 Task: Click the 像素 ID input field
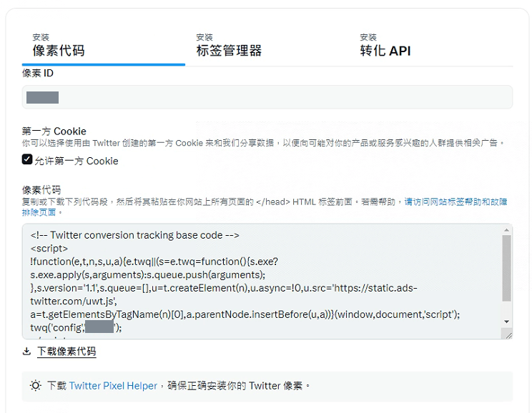pyautogui.click(x=267, y=97)
